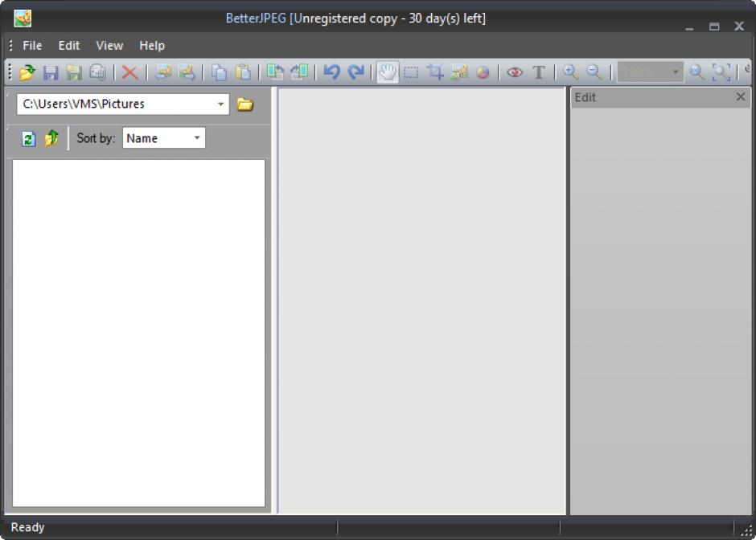Screen dimensions: 756x540
Task: Click the empty file list area
Action: coord(138,333)
